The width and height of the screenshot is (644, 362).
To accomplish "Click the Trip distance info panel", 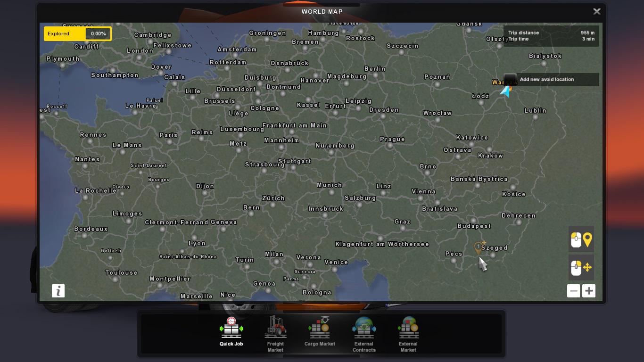I will pyautogui.click(x=551, y=36).
